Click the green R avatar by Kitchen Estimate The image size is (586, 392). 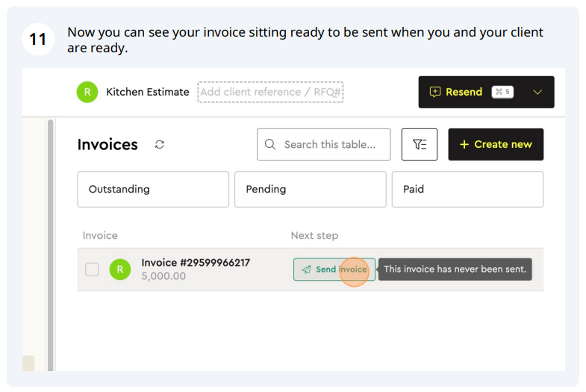(x=87, y=92)
